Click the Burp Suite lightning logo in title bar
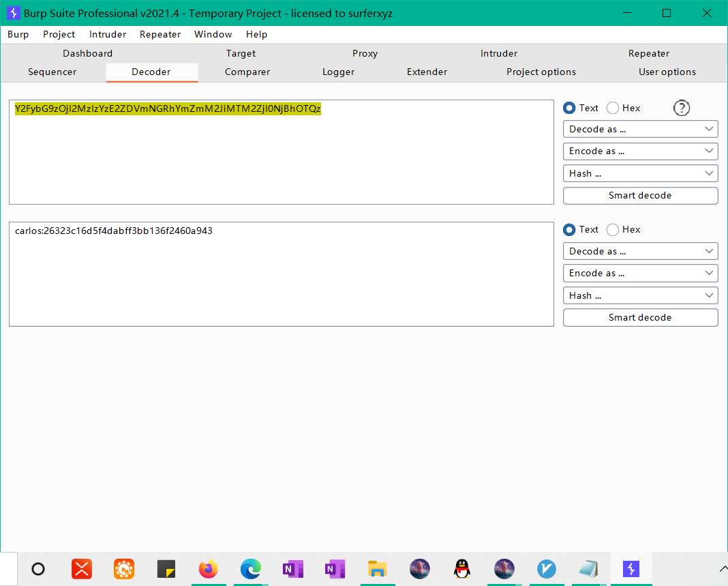 point(13,13)
